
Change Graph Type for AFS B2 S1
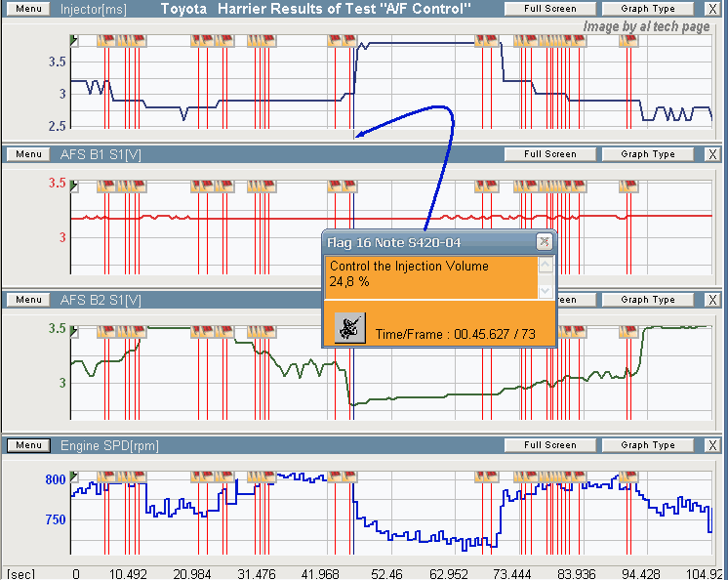point(648,300)
